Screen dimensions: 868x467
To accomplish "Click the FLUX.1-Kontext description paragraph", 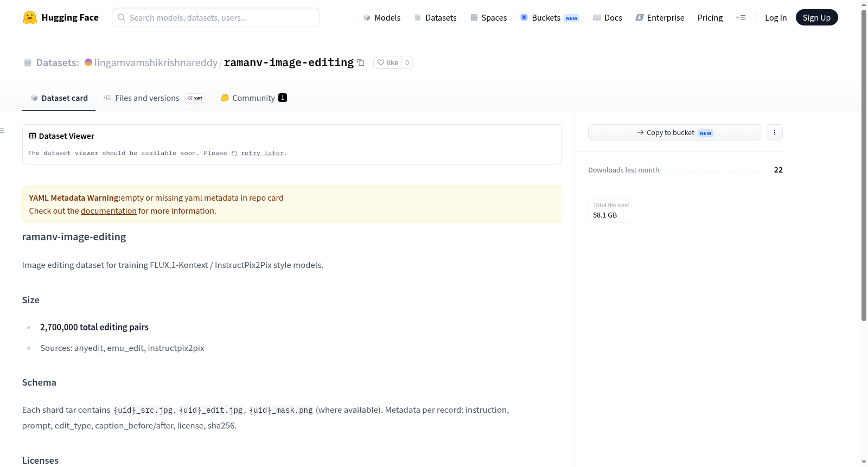I will [173, 265].
